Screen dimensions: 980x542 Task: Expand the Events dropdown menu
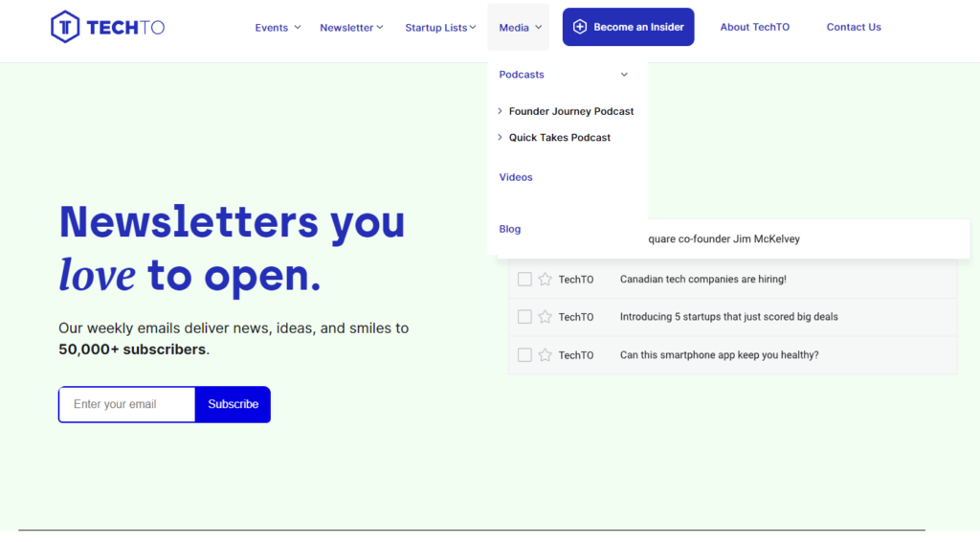tap(278, 28)
